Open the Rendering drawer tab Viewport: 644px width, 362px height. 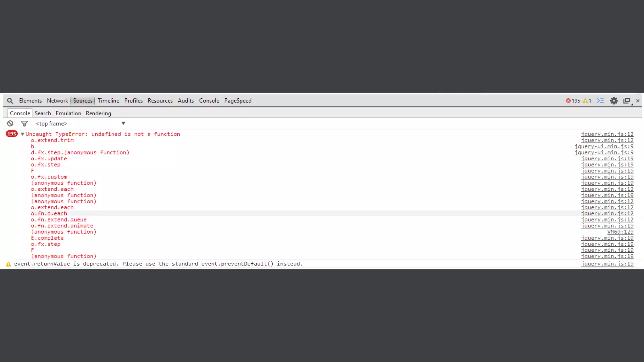(x=98, y=113)
